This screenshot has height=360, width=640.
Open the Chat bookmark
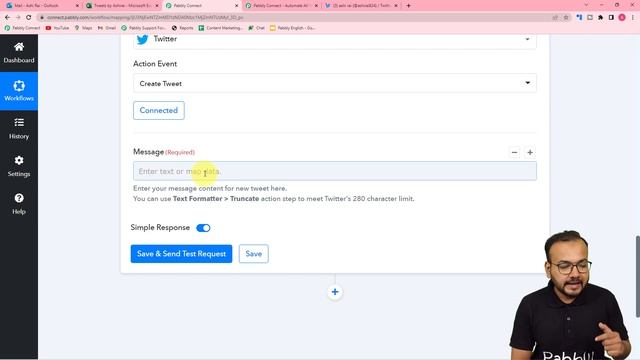coord(257,28)
